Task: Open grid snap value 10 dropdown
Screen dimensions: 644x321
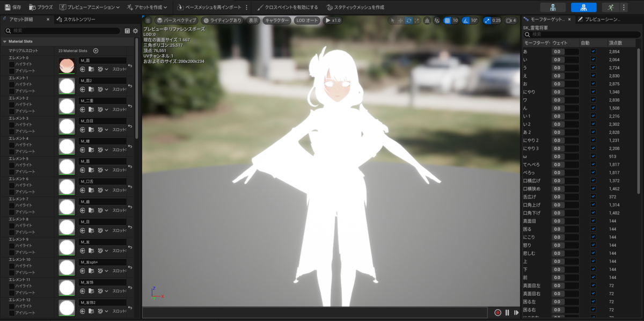Action: pos(455,20)
